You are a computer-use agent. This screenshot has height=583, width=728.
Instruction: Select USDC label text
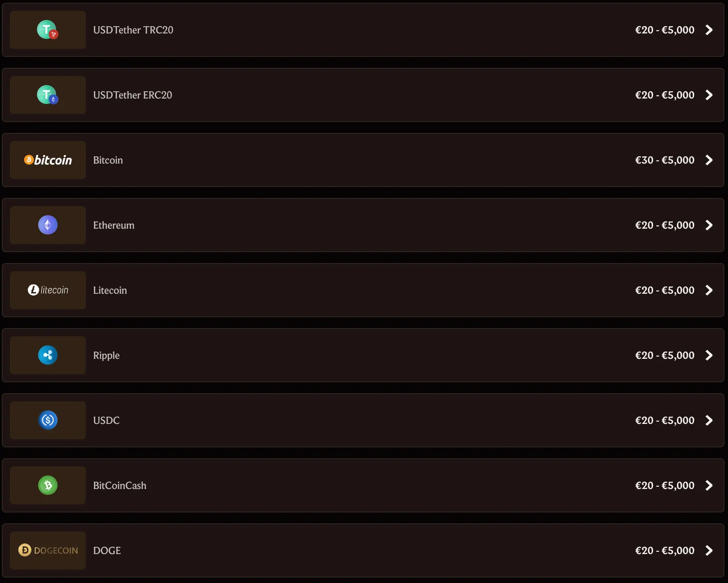coord(107,420)
